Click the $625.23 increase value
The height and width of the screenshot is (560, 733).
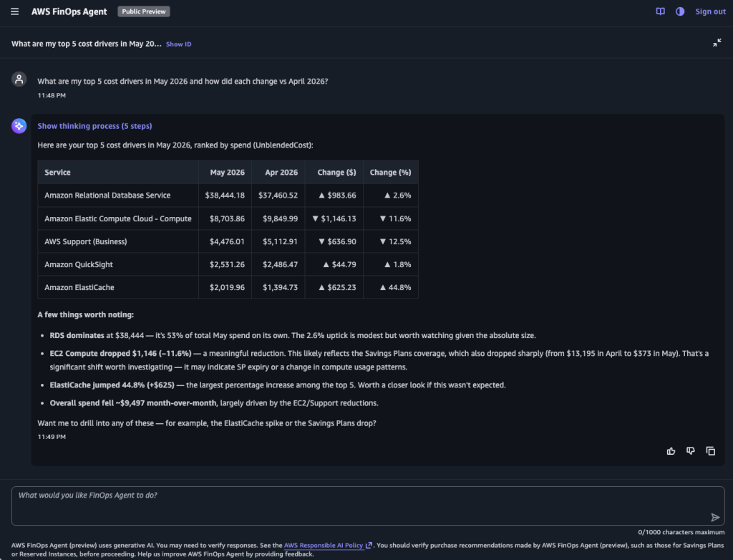(x=337, y=287)
